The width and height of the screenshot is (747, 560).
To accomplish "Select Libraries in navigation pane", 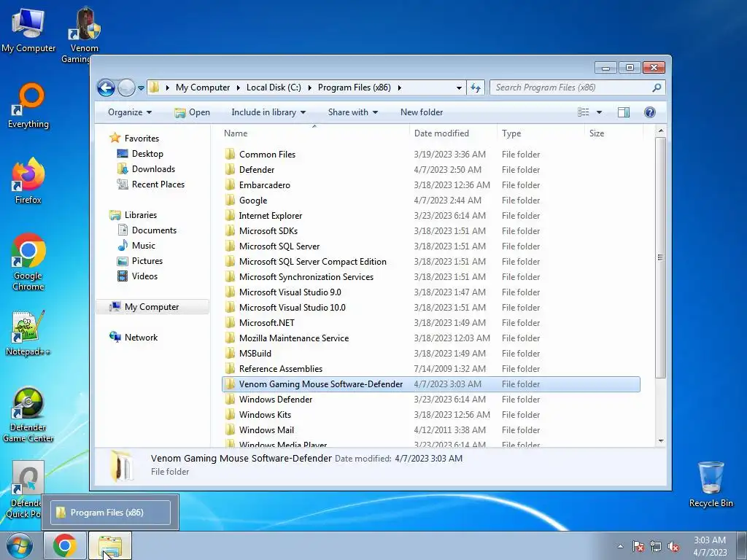I will (x=140, y=215).
